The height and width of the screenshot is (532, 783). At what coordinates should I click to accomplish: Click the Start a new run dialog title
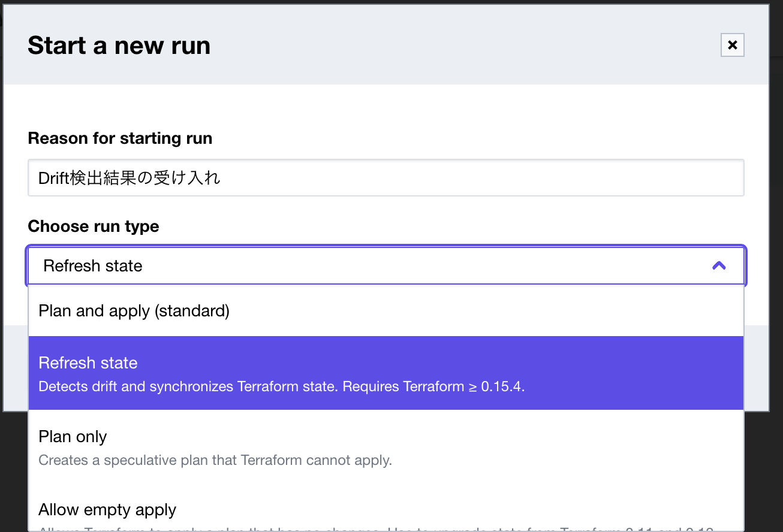[x=119, y=45]
